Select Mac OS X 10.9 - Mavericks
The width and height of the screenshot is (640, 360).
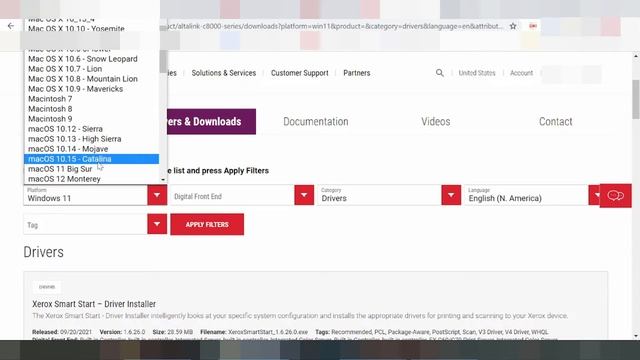point(91,89)
